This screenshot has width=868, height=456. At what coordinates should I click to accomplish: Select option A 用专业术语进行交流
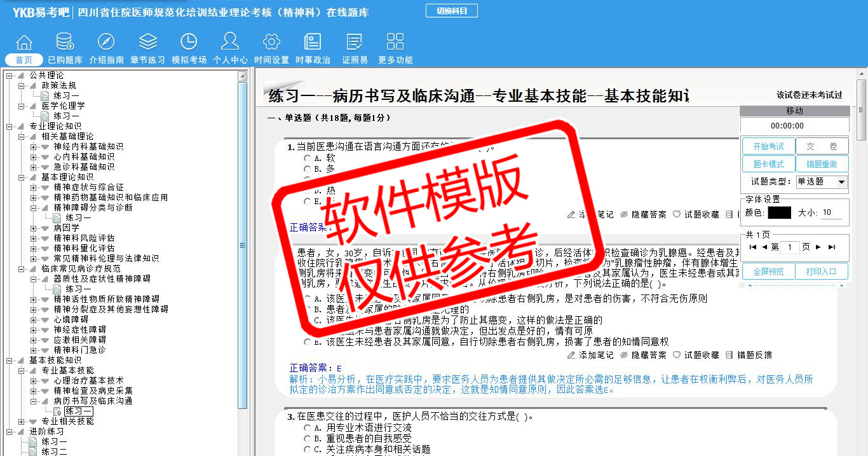click(x=308, y=428)
